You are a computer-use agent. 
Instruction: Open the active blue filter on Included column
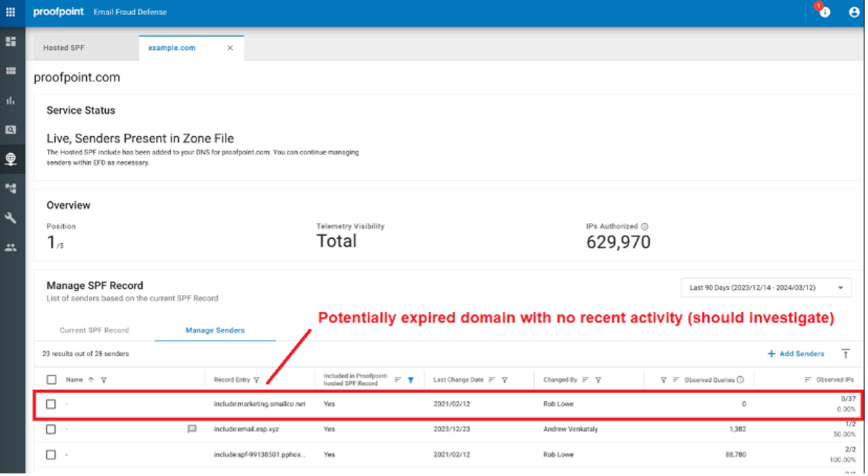410,379
